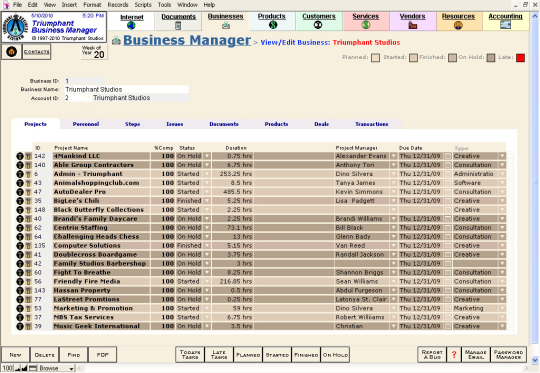The height and width of the screenshot is (373, 540).
Task: Click the Services dollar icon
Action: pyautogui.click(x=366, y=25)
